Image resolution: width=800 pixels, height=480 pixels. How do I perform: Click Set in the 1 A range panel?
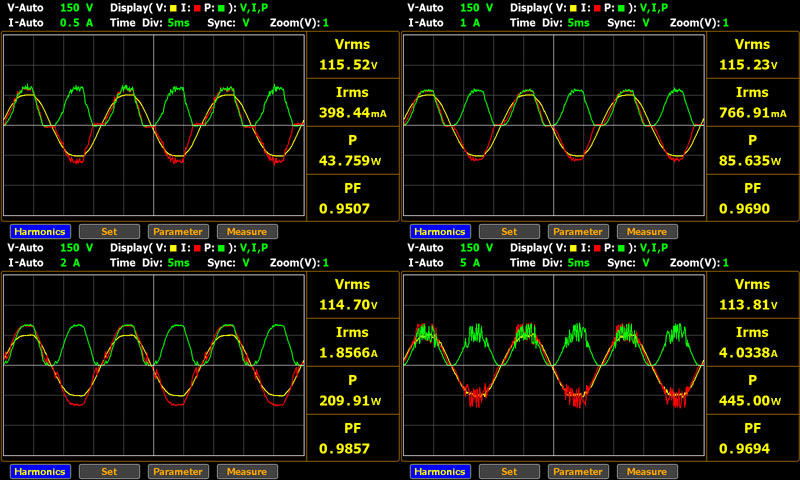pos(509,232)
